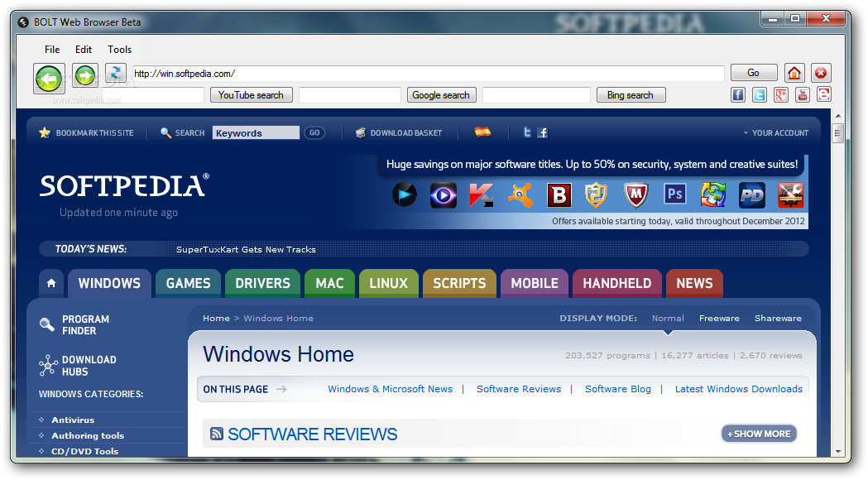
Task: Open Latest Windows Downloads link
Action: (x=738, y=389)
